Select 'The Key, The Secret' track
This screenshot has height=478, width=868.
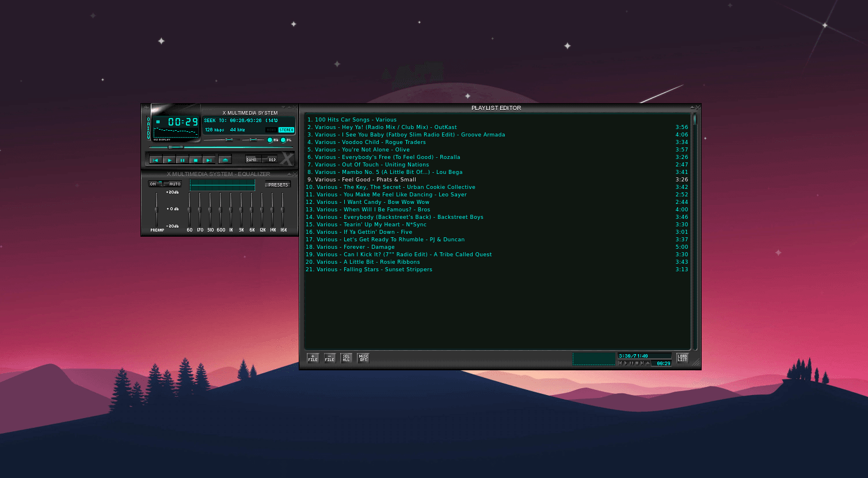(497, 187)
